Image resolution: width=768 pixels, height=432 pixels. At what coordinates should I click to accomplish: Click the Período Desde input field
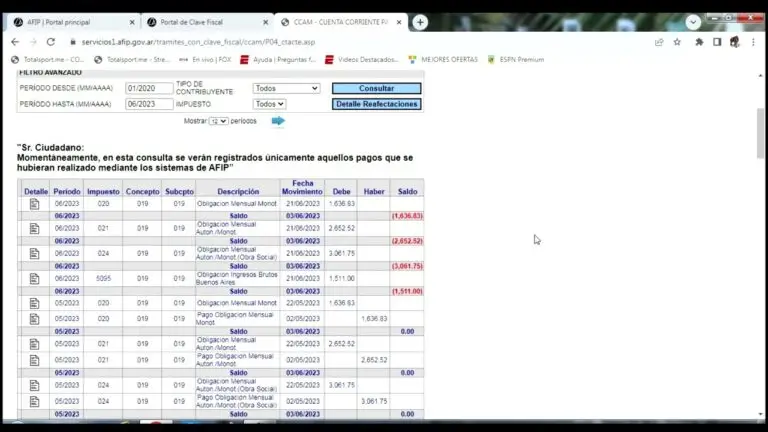[x=149, y=88]
